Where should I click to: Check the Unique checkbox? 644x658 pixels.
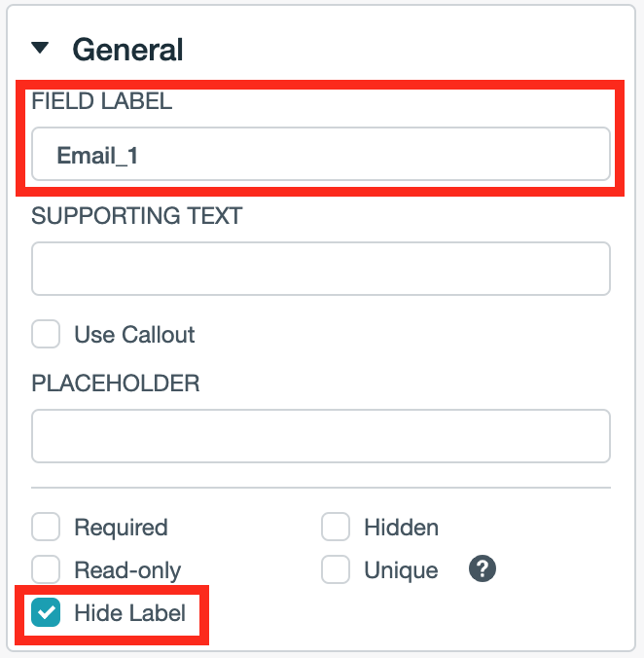tap(336, 569)
